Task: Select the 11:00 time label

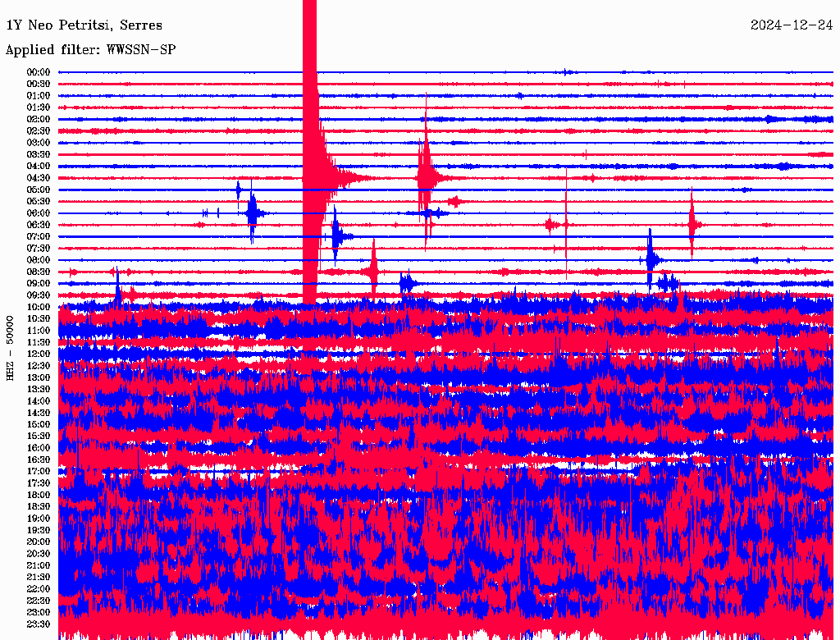Action: (39, 331)
